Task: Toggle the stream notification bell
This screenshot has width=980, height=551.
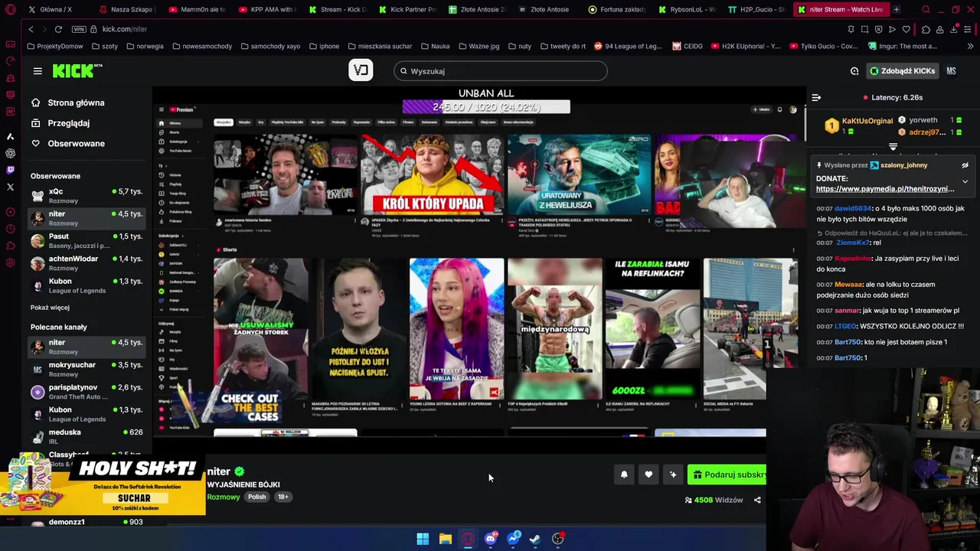Action: [624, 474]
